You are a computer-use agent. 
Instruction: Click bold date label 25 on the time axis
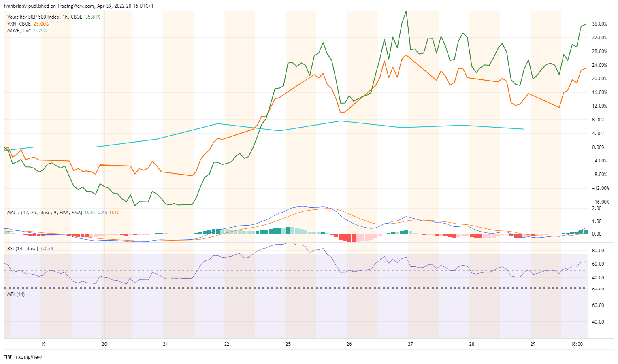tap(288, 344)
